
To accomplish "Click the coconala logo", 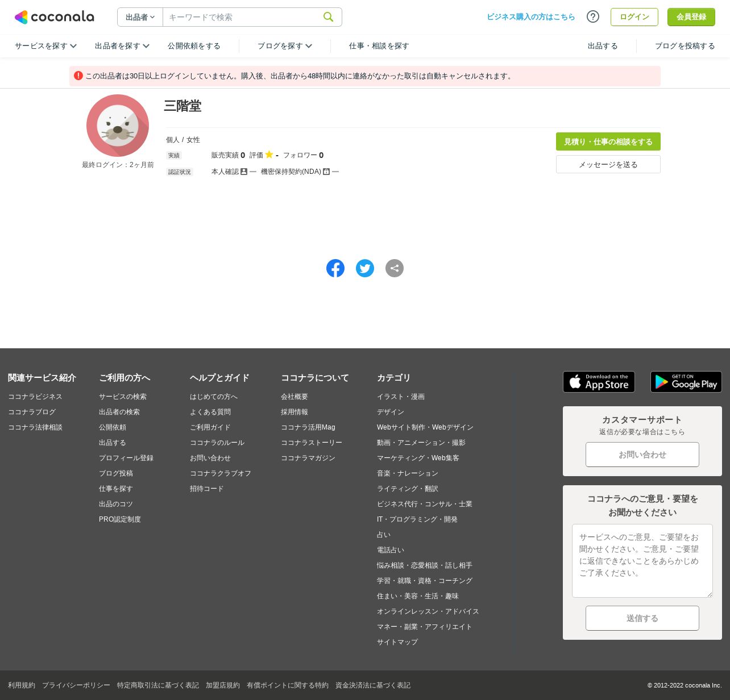I will 55,17.
